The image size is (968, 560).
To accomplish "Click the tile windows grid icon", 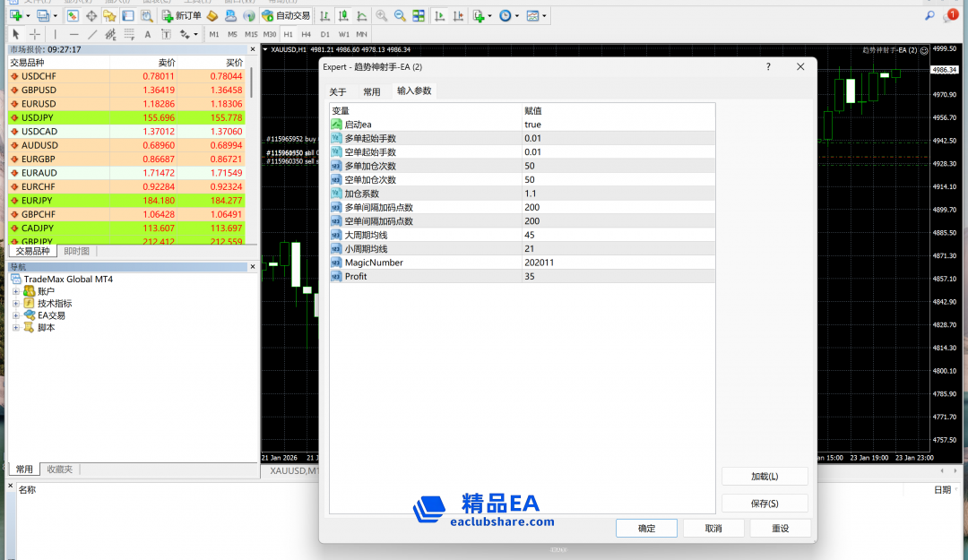I will point(419,16).
